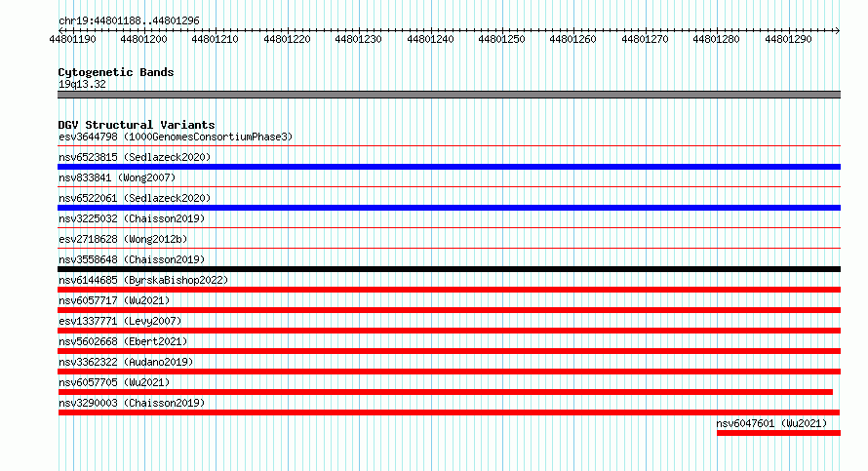This screenshot has width=868, height=471.
Task: Click ruler position 44801220
Action: 287,39
